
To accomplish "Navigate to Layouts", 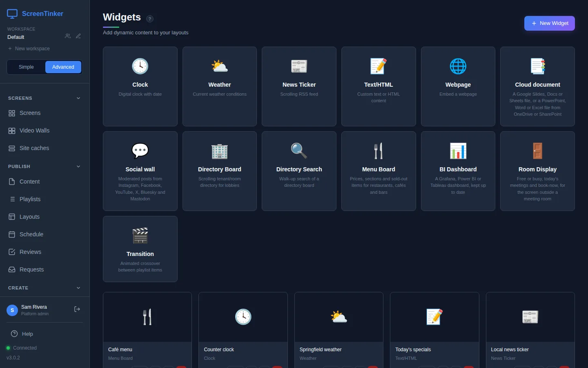I will 45,217.
